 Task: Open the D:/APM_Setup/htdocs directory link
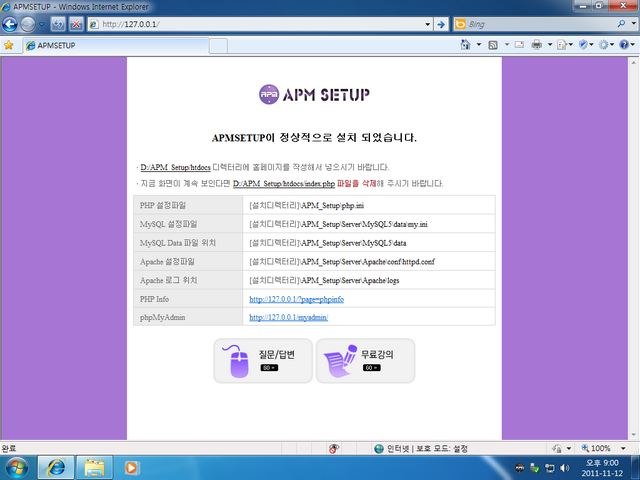[x=175, y=167]
